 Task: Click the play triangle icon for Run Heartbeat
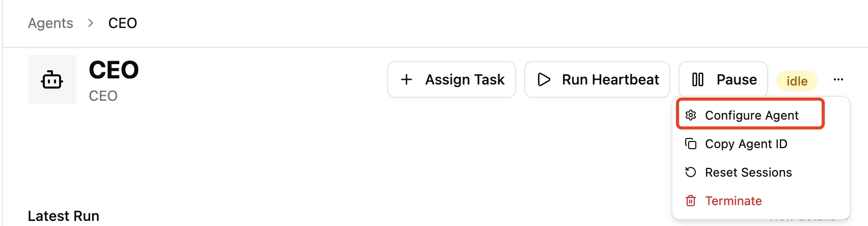[544, 79]
